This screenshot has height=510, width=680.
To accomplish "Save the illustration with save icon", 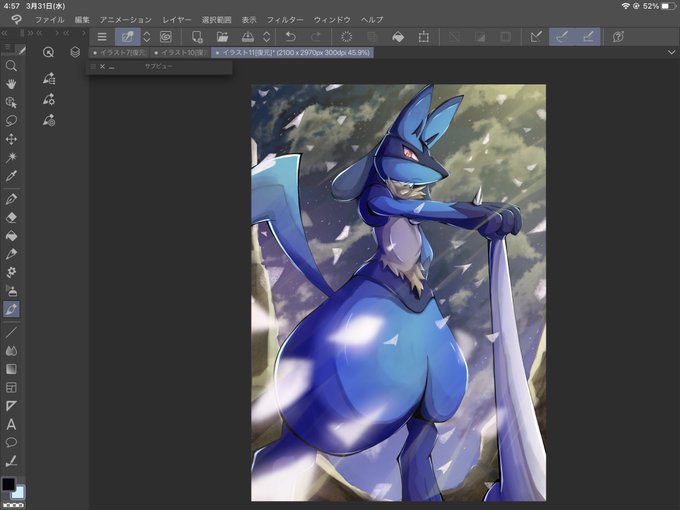I will coord(248,37).
